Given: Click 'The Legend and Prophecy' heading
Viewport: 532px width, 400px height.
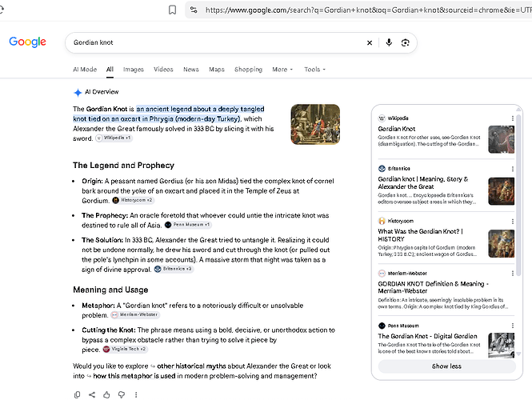Looking at the screenshot, I should pos(123,166).
